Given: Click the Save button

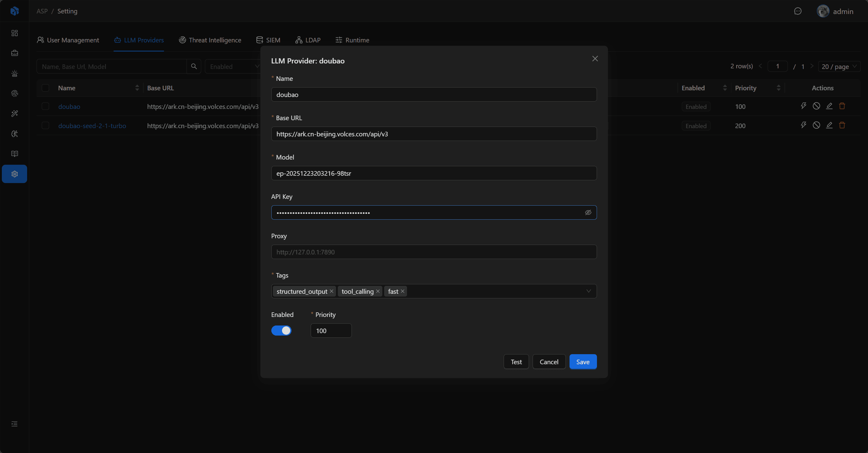Looking at the screenshot, I should [x=583, y=362].
